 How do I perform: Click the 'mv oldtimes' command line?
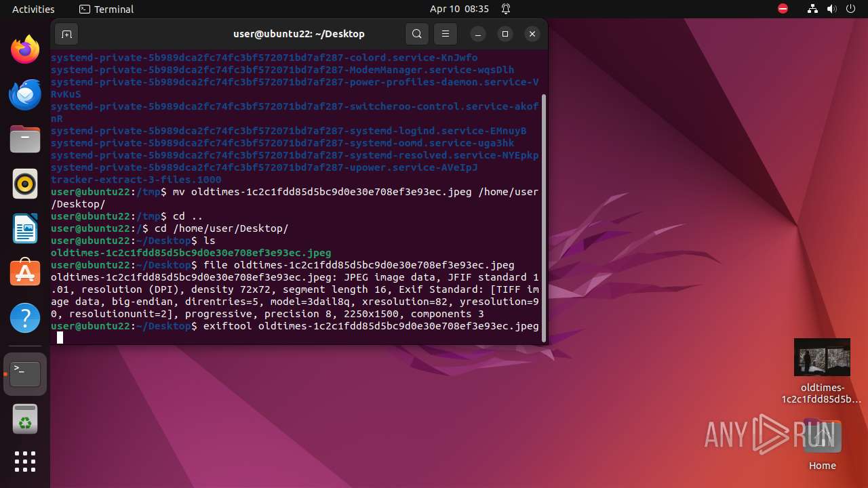coord(295,198)
